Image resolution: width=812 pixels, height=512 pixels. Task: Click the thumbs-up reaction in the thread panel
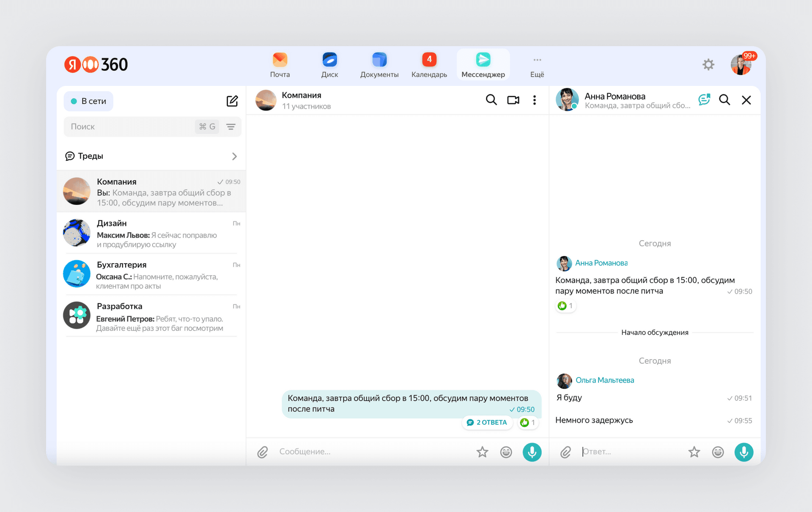[565, 306]
